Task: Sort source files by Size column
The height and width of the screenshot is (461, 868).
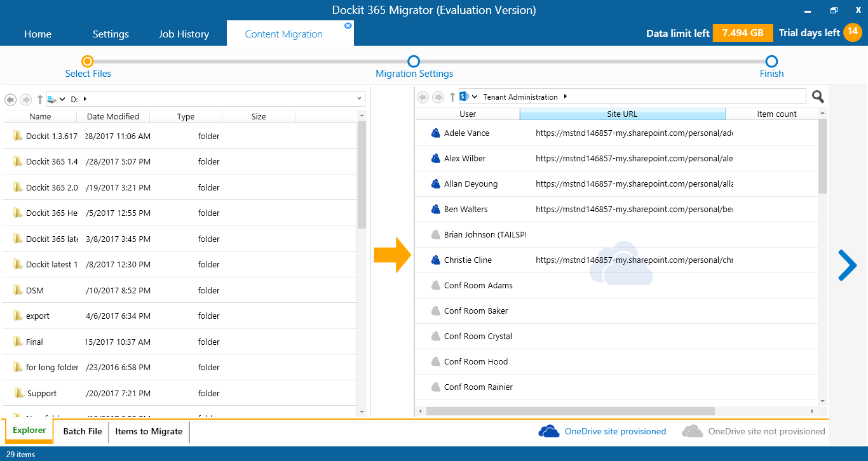Action: point(259,116)
